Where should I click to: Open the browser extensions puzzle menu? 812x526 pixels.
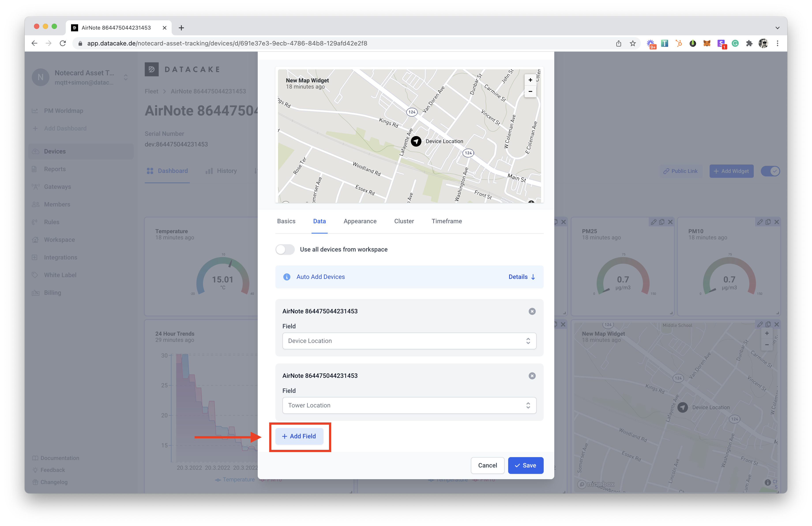[x=749, y=43]
